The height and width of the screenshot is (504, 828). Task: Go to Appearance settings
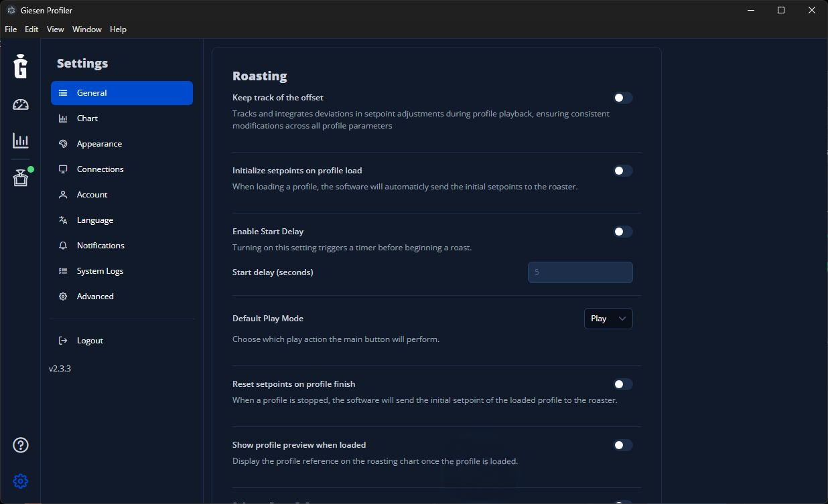click(x=122, y=144)
